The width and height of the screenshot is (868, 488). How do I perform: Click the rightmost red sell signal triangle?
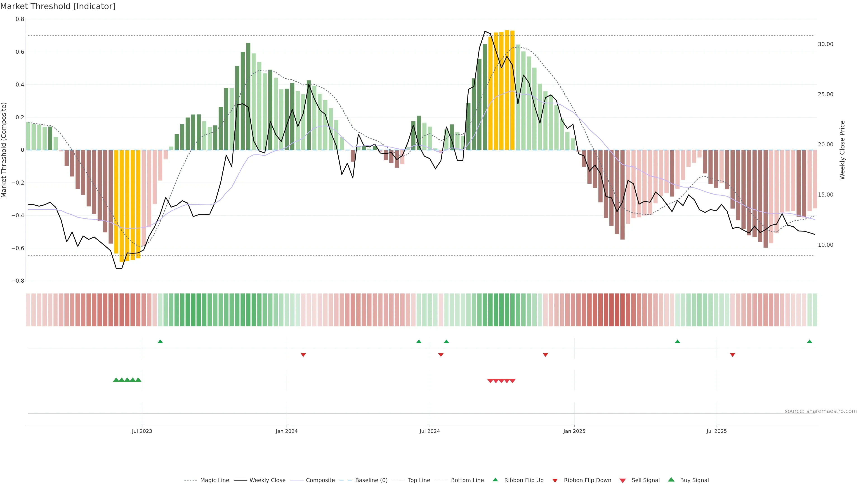(x=512, y=381)
